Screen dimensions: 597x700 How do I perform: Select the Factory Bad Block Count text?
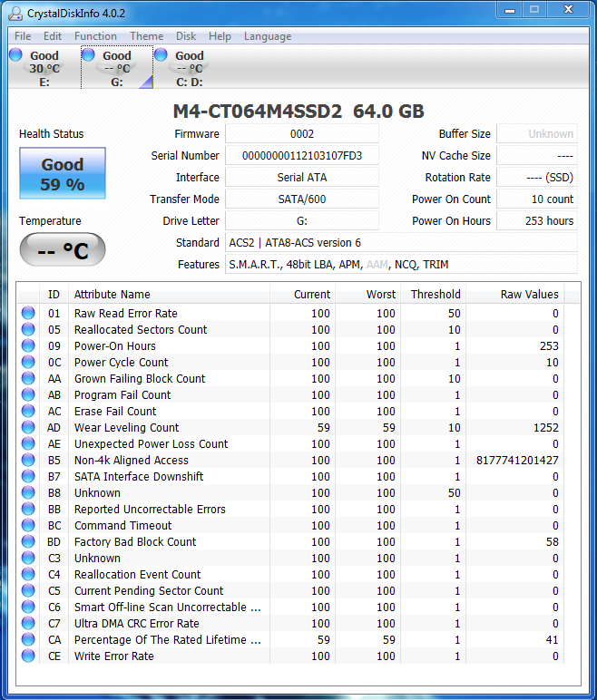pos(135,542)
